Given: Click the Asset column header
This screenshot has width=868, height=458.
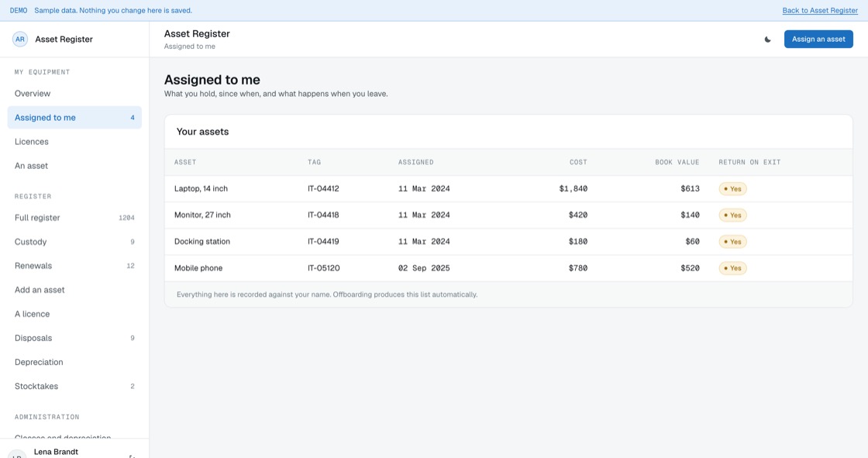Looking at the screenshot, I should click(185, 162).
